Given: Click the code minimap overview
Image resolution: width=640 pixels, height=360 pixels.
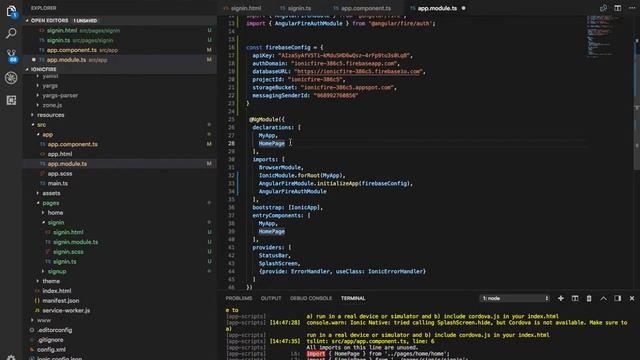Looking at the screenshot, I should (600, 36).
